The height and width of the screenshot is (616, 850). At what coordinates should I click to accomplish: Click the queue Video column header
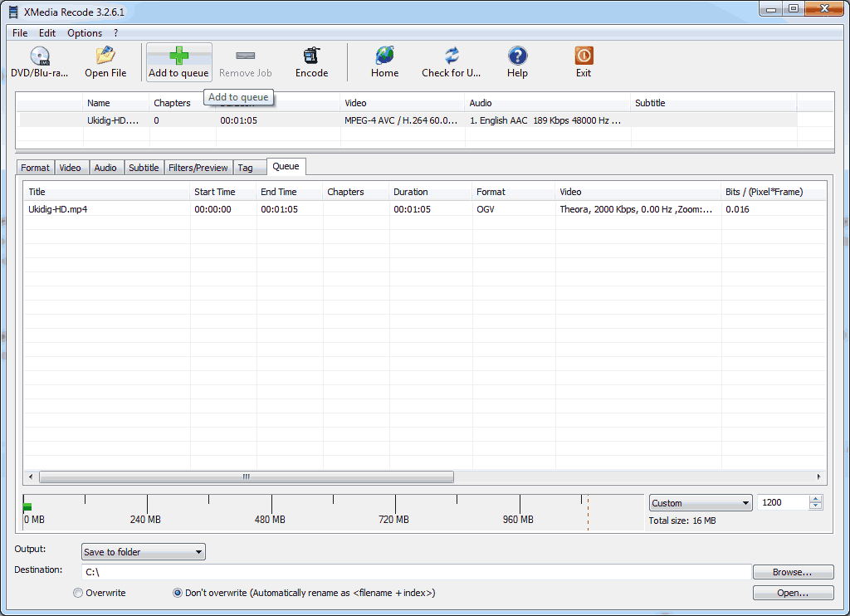click(638, 192)
